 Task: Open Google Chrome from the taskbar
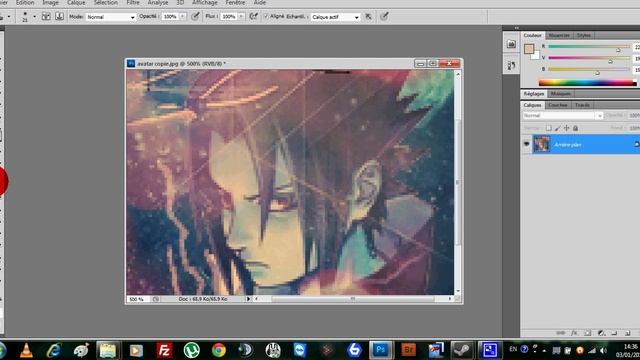[219, 350]
